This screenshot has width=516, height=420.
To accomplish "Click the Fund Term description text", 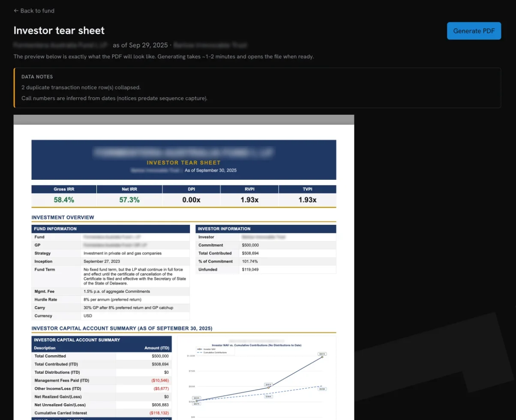I will click(135, 276).
